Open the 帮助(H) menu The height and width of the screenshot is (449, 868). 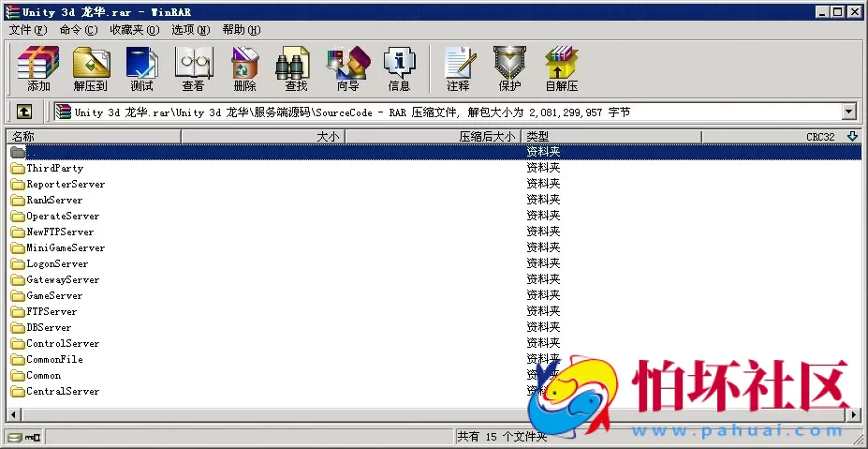tap(242, 30)
